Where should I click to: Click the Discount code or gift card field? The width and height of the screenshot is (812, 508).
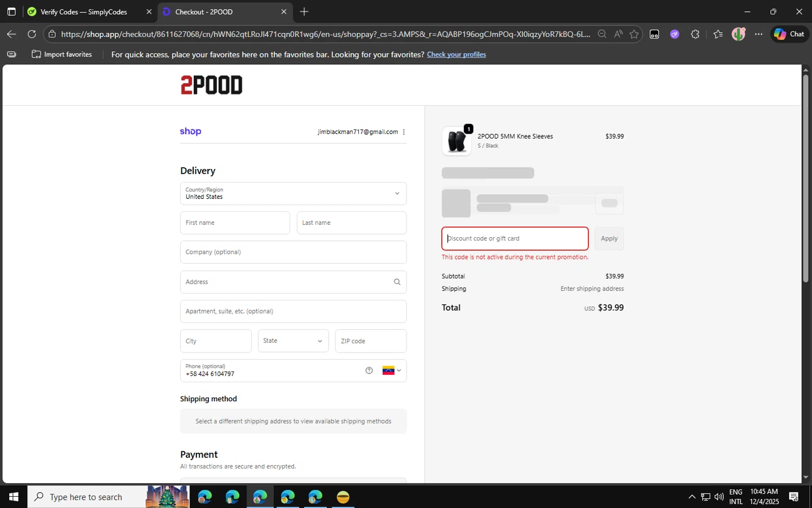[515, 238]
